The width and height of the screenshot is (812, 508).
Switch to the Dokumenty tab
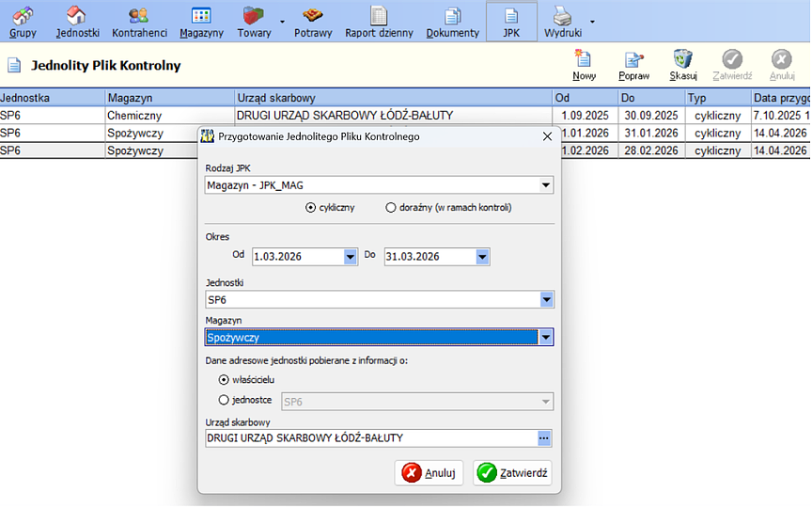(x=453, y=21)
